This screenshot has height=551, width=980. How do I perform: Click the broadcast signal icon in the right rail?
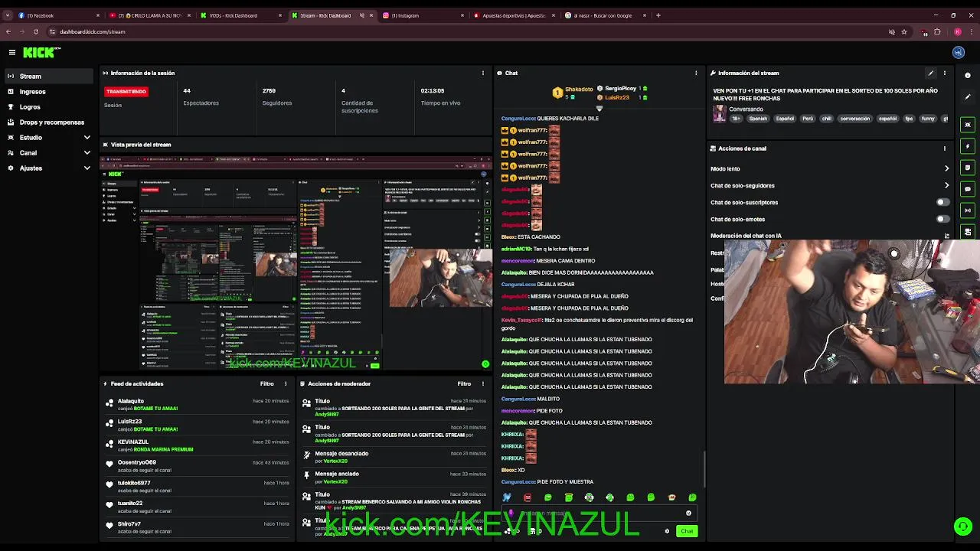pyautogui.click(x=968, y=210)
